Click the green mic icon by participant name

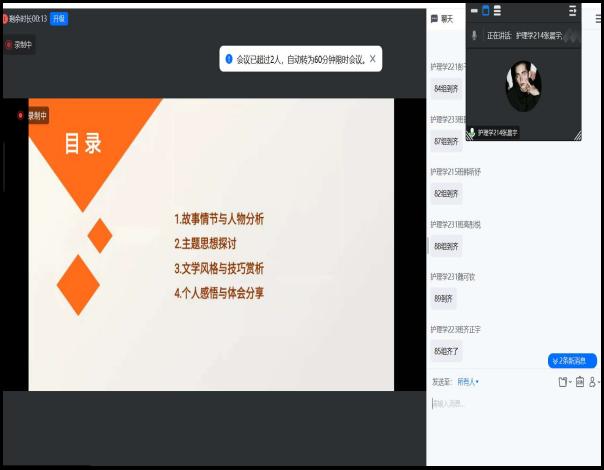point(472,132)
